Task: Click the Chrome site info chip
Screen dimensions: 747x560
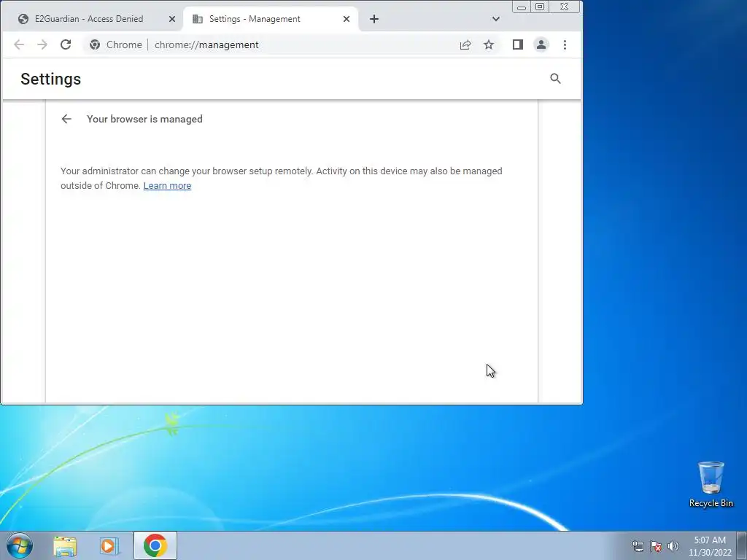Action: coord(116,44)
